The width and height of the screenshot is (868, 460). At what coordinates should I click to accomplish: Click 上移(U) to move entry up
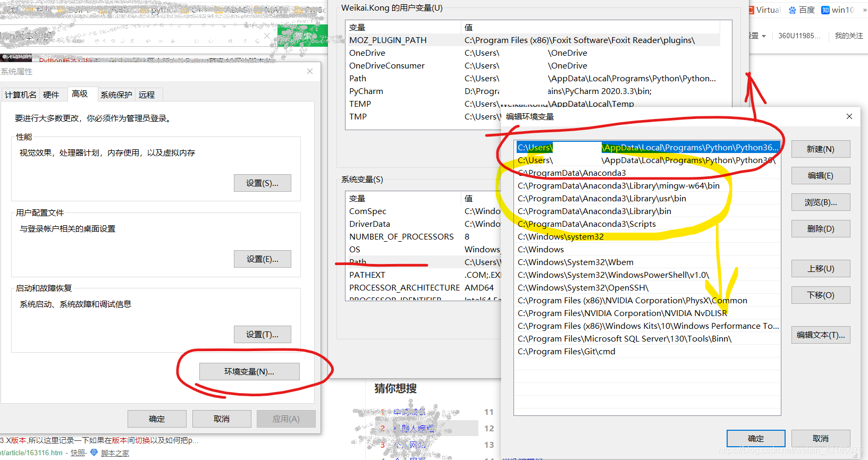[x=821, y=269]
